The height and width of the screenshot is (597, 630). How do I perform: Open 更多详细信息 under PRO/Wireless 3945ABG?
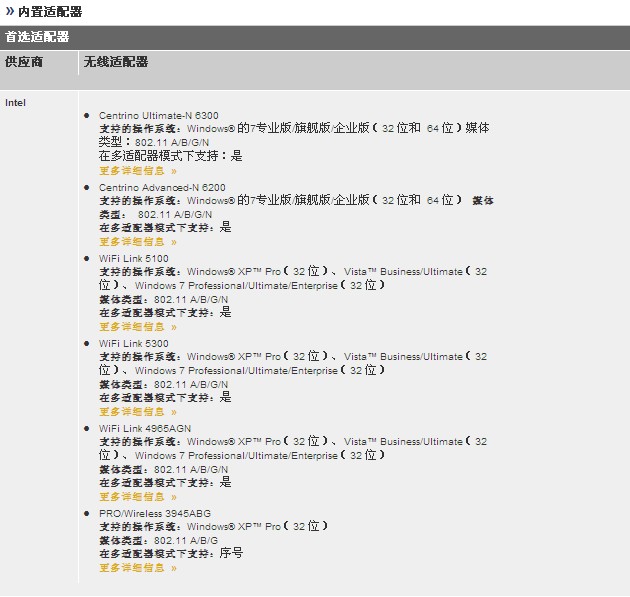pos(137,568)
